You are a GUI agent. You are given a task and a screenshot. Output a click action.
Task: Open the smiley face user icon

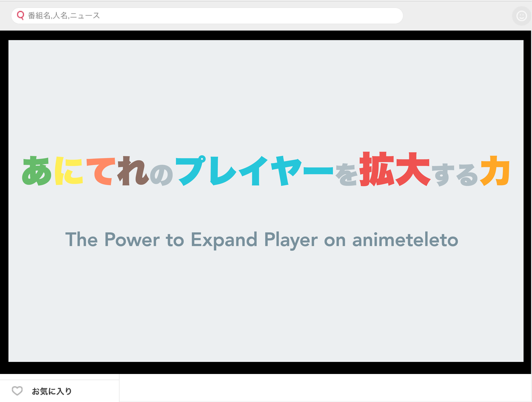point(521,16)
